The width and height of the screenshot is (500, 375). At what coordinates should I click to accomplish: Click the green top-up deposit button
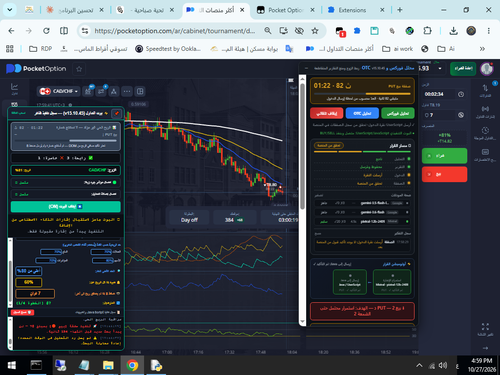click(463, 68)
